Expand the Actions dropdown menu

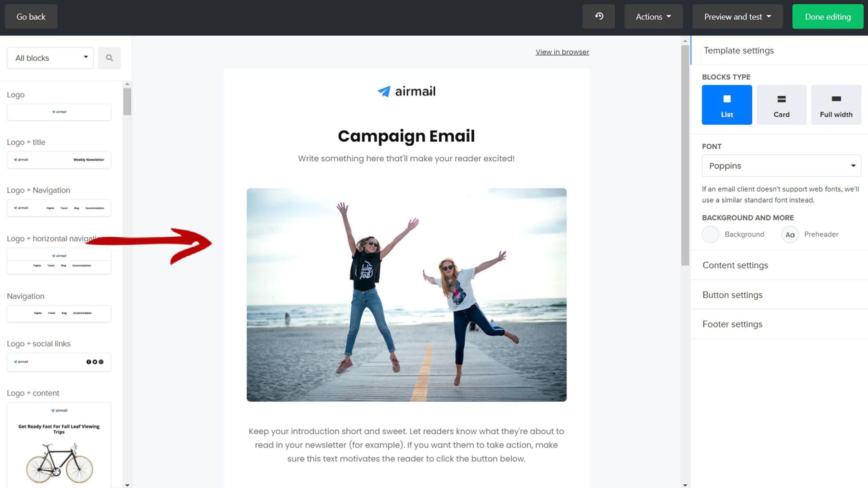[x=653, y=17]
